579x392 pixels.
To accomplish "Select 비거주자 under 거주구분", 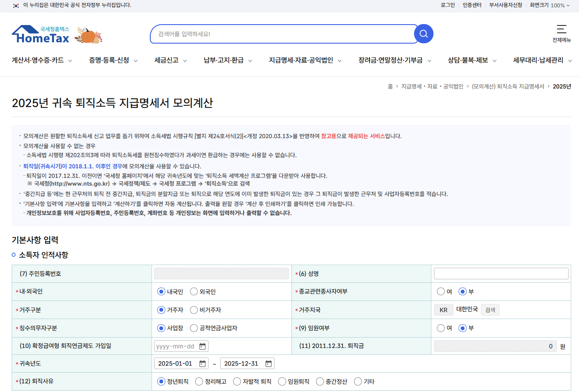I will (x=193, y=309).
